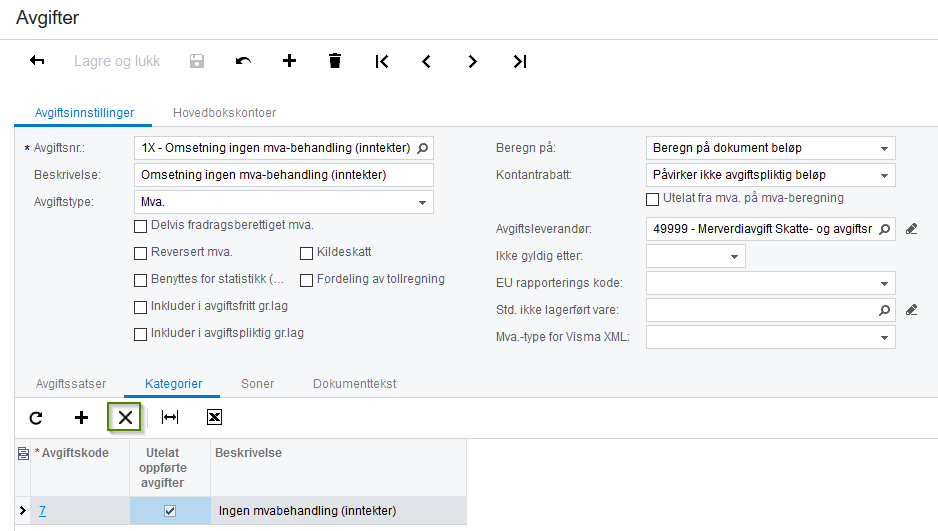Click search magnifier in Std. ikke lagerført vare
This screenshot has height=531, width=938.
coord(884,310)
